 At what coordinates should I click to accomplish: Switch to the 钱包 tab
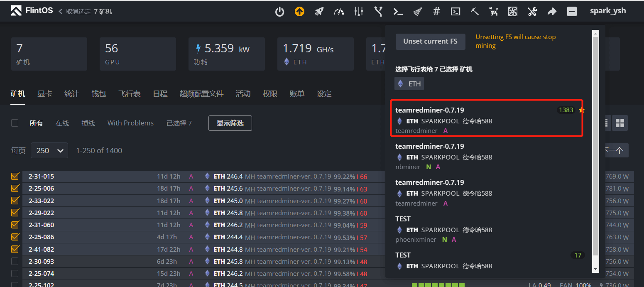click(98, 94)
